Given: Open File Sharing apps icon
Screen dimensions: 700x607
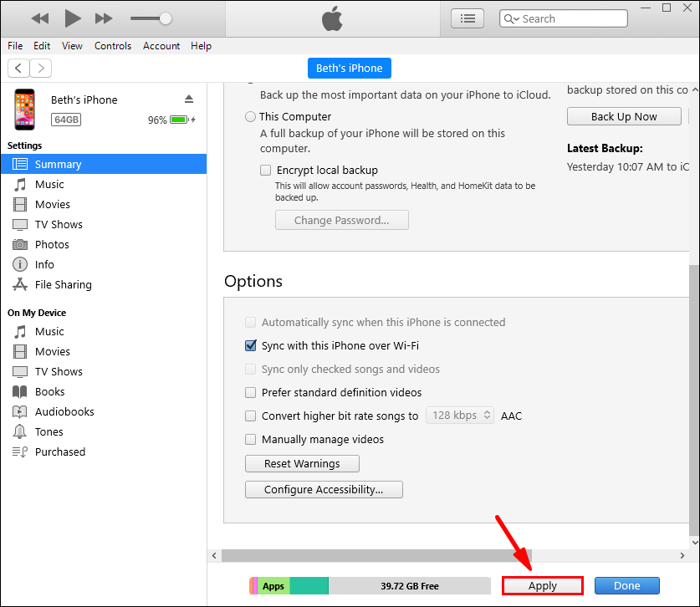Looking at the screenshot, I should [x=19, y=285].
